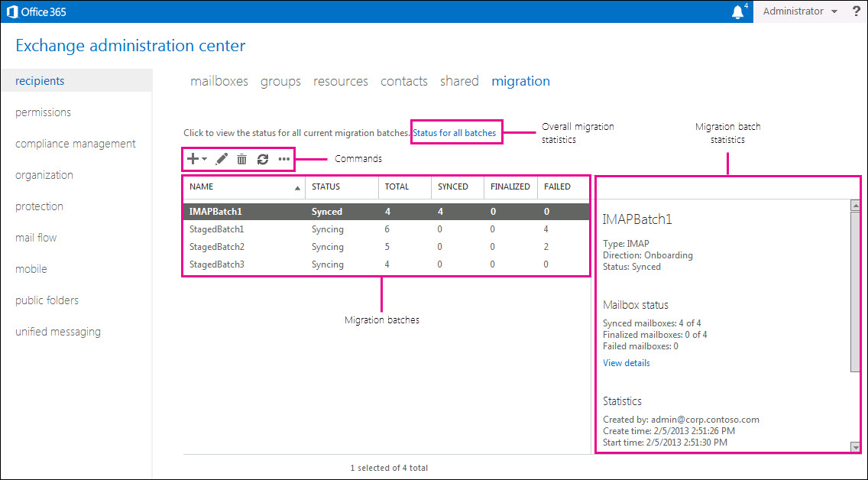Click the details pane scrollbar thumb
Screen dimensions: 868x480
[855, 292]
